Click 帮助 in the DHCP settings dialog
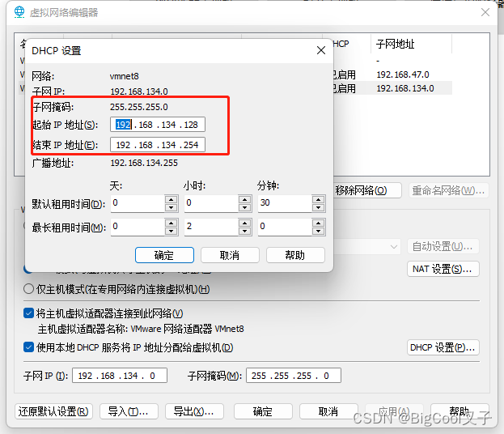This screenshot has width=504, height=434. [295, 255]
